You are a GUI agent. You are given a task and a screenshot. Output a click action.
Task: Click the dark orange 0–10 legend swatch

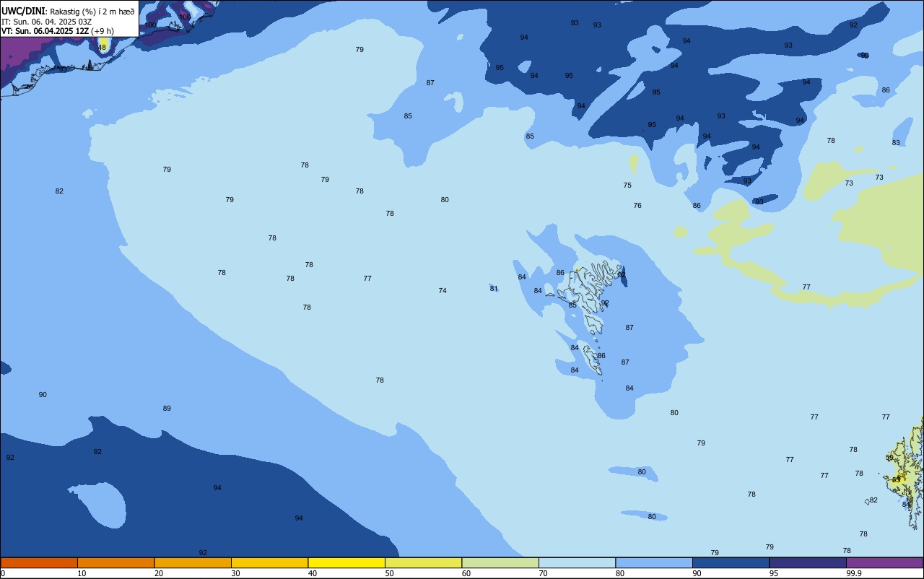pyautogui.click(x=39, y=562)
